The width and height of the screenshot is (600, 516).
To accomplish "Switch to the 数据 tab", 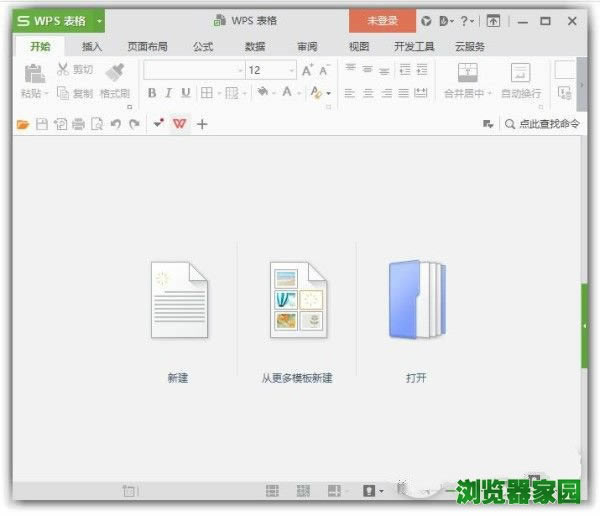I will pyautogui.click(x=255, y=47).
